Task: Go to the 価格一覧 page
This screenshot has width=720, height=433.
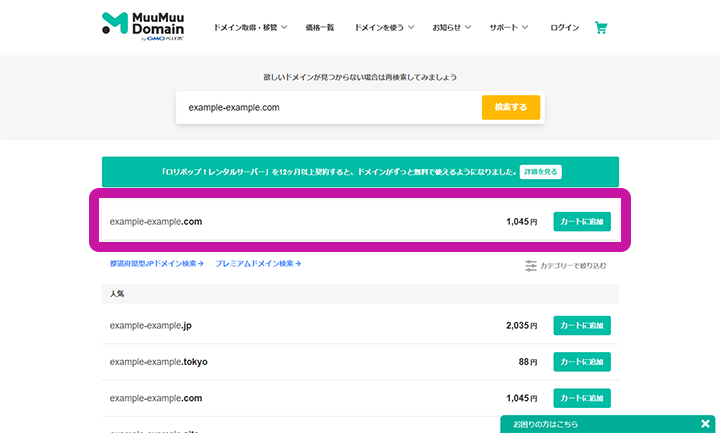Action: click(x=320, y=28)
